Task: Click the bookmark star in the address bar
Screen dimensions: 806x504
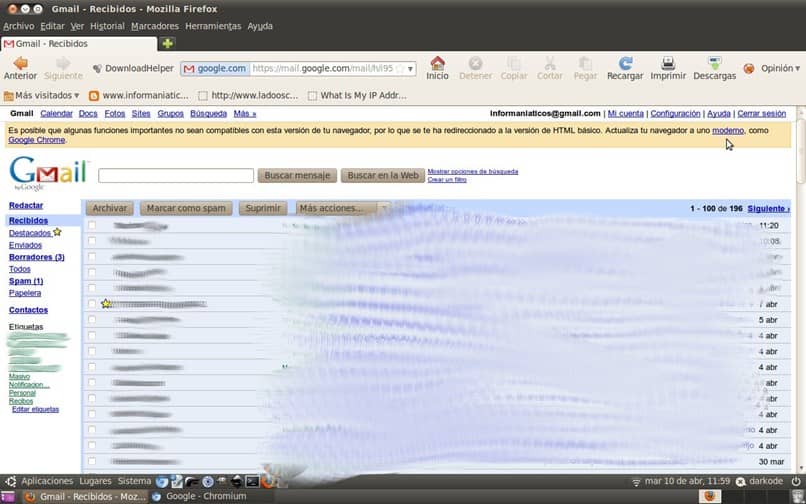Action: pyautogui.click(x=400, y=68)
